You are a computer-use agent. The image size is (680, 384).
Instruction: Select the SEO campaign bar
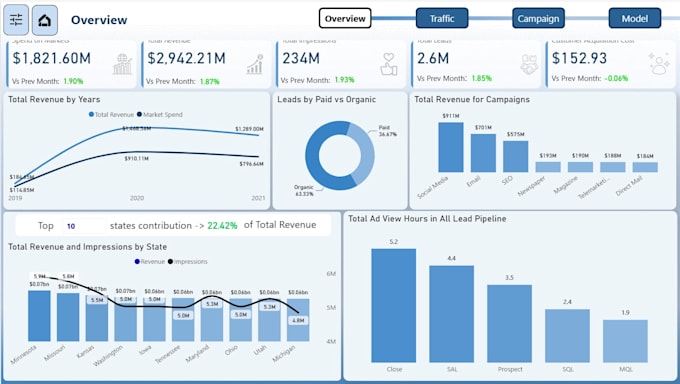click(516, 157)
